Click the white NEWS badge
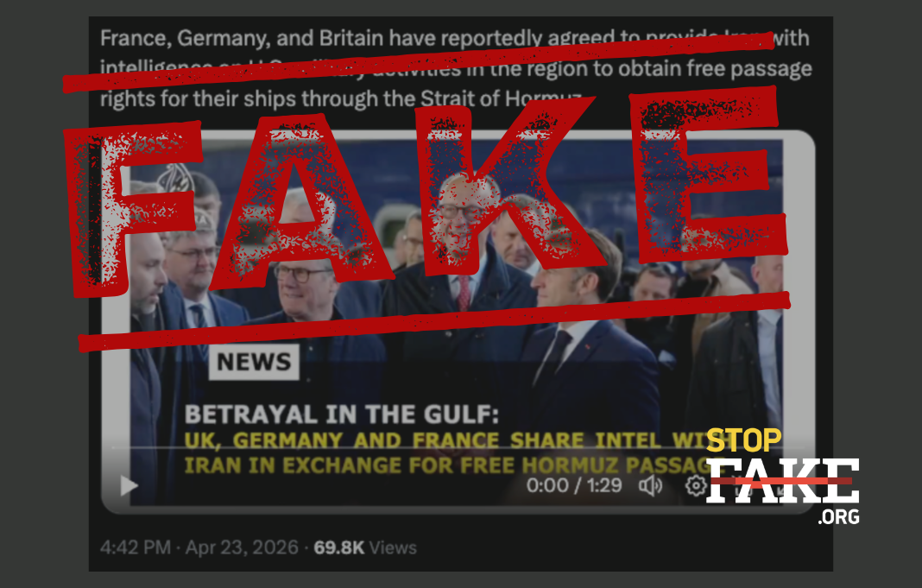Image resolution: width=922 pixels, height=588 pixels. (x=254, y=362)
